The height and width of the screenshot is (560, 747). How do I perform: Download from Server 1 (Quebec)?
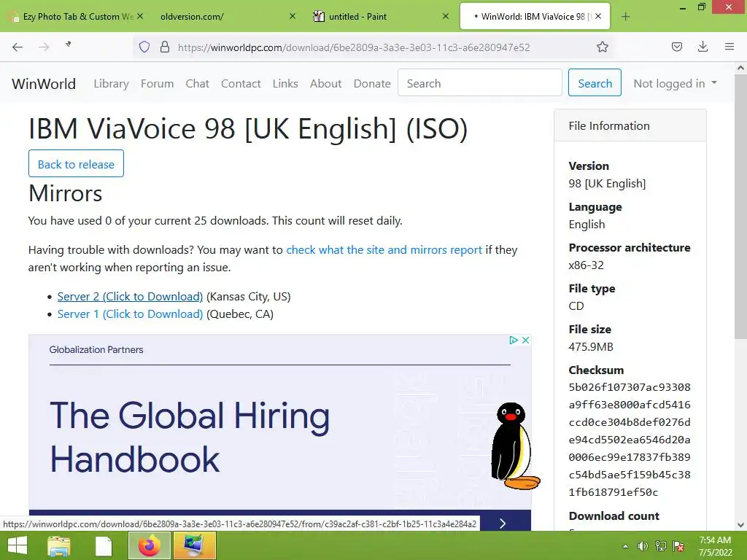(x=130, y=314)
